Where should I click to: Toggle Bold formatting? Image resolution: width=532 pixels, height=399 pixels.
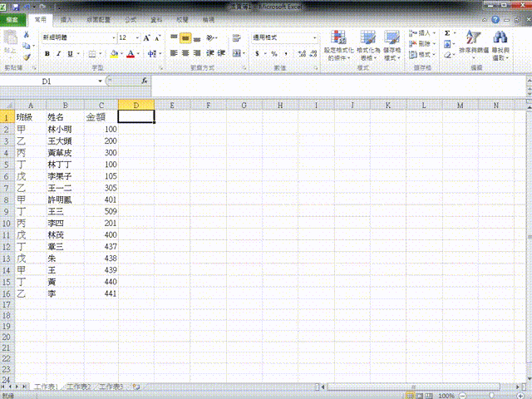click(x=47, y=53)
